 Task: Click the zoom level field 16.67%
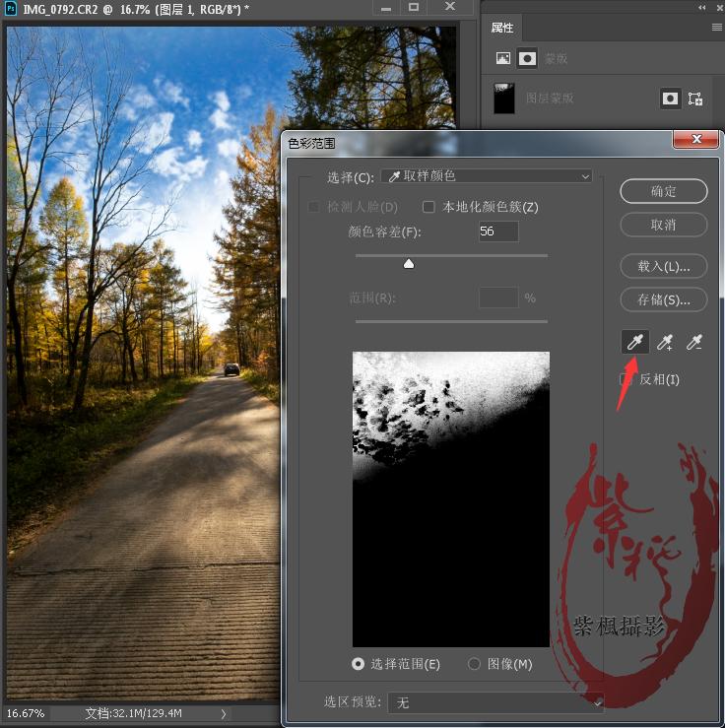click(26, 713)
